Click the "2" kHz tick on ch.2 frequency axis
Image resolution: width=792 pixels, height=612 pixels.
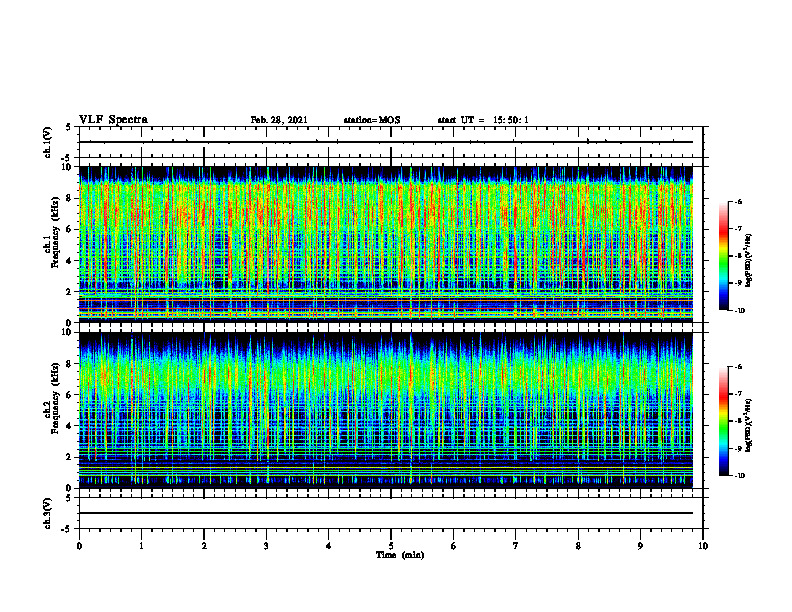tap(70, 457)
